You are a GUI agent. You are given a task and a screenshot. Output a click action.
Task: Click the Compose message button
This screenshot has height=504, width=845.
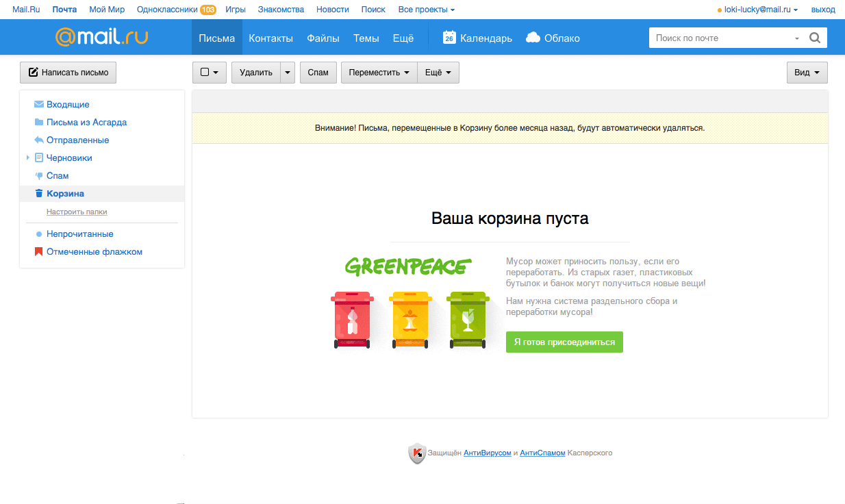coord(68,73)
